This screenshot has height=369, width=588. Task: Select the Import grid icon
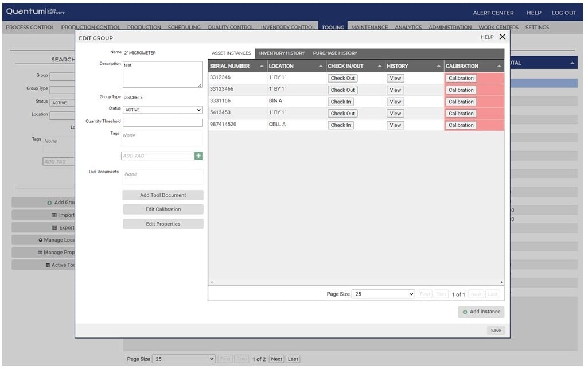point(54,215)
